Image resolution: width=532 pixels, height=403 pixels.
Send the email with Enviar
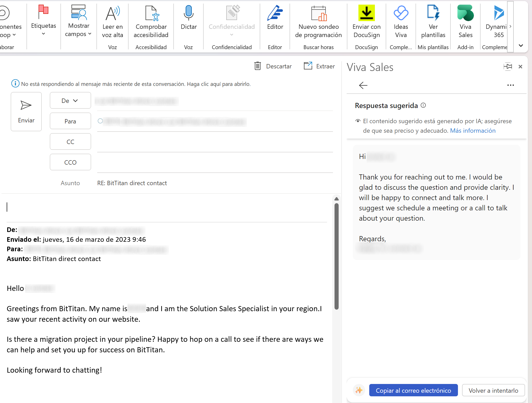point(26,112)
